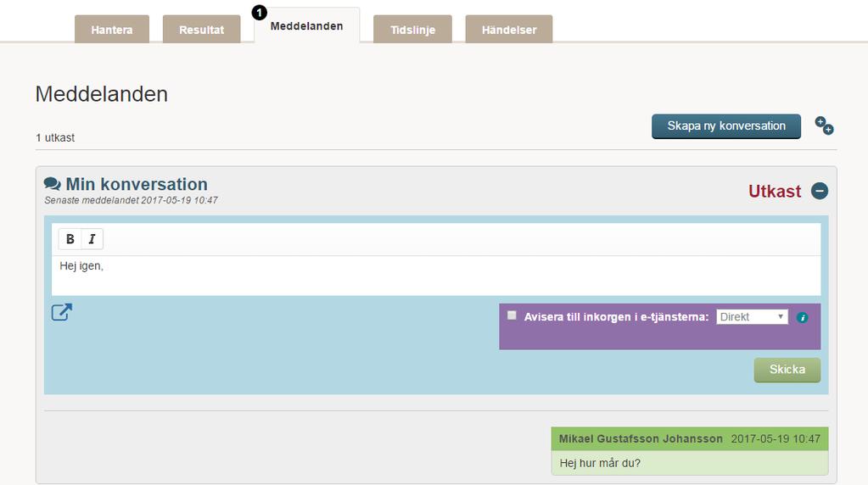Collapse Min konversation with minus icon
The width and height of the screenshot is (868, 485).
coord(820,191)
